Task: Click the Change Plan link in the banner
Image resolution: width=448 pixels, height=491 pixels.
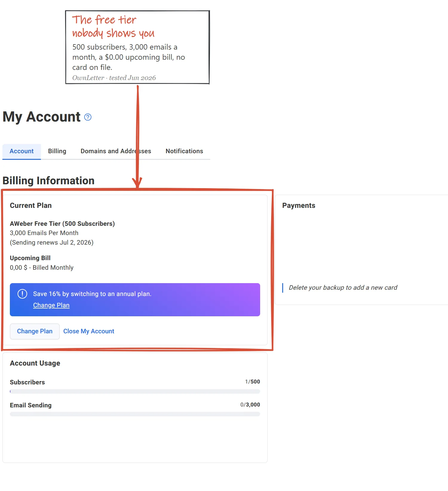Action: pyautogui.click(x=51, y=305)
